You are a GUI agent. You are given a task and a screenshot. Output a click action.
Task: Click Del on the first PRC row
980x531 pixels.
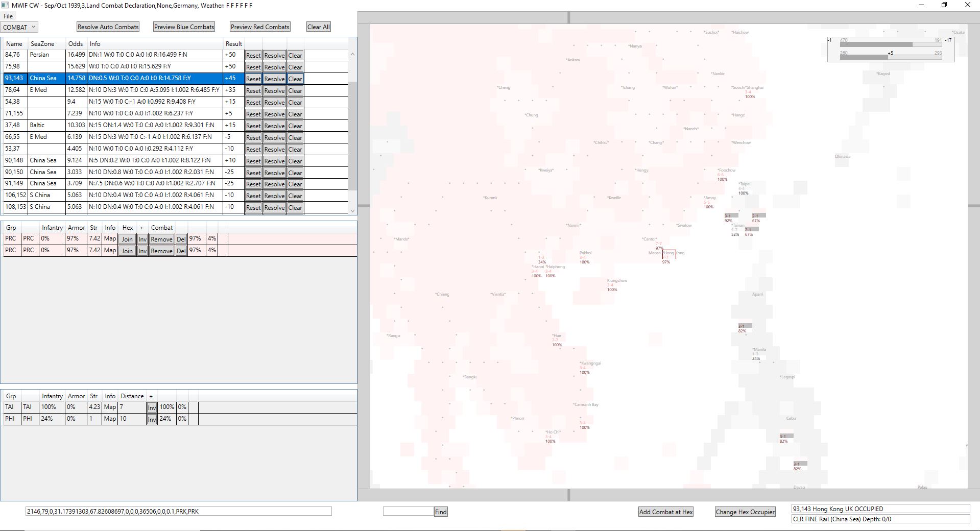coord(181,239)
